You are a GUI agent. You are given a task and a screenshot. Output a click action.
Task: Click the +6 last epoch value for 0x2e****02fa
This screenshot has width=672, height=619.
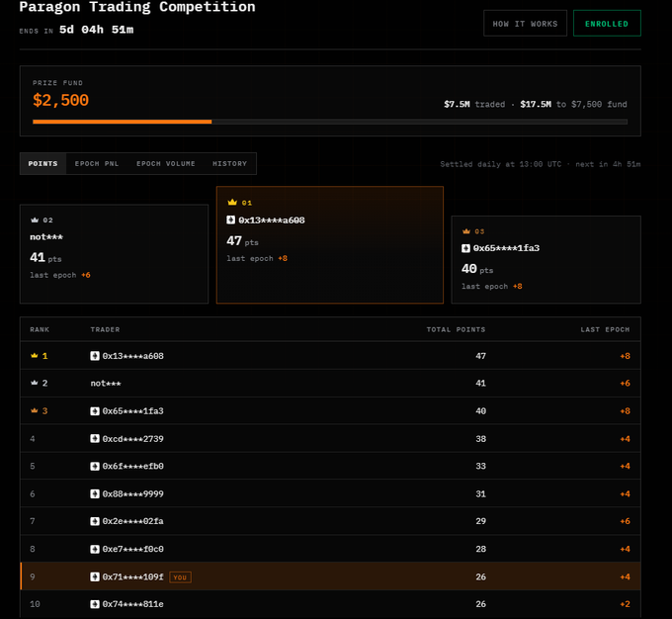tap(625, 521)
